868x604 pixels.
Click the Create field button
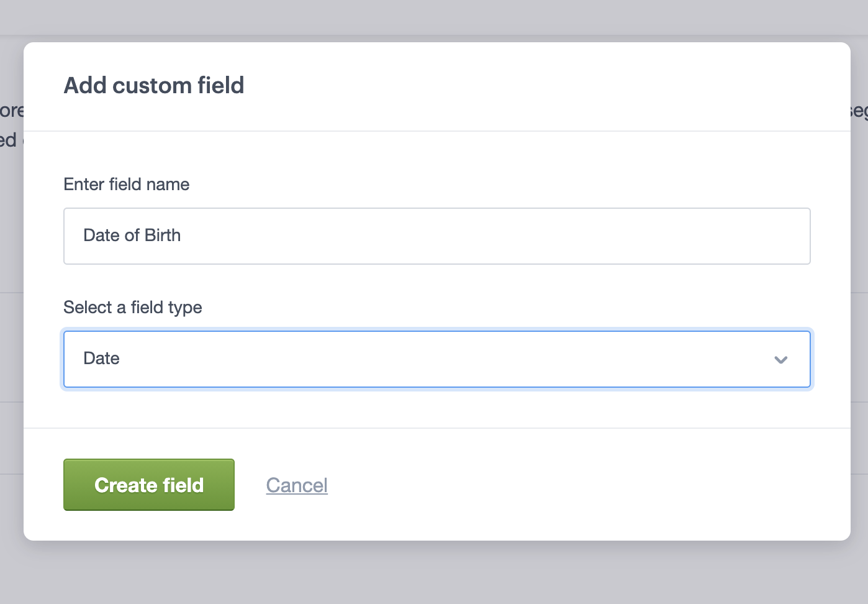[x=148, y=485]
